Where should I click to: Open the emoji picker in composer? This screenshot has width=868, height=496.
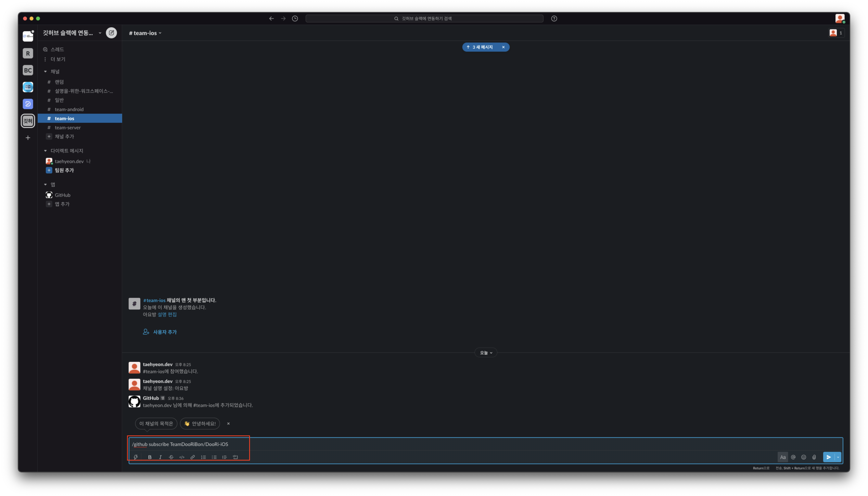pyautogui.click(x=804, y=457)
